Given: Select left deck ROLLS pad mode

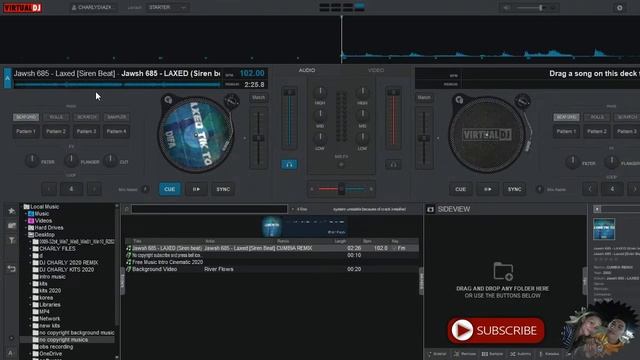Looking at the screenshot, I should (56, 117).
